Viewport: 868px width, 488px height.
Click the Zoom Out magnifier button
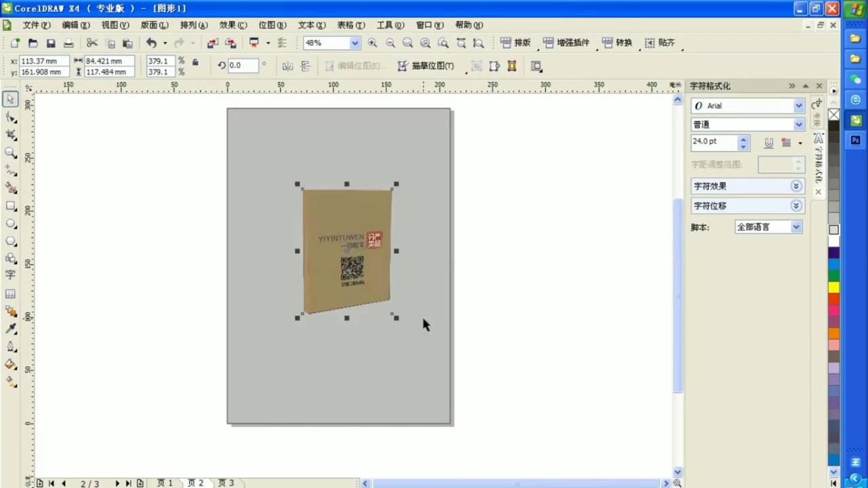(390, 43)
